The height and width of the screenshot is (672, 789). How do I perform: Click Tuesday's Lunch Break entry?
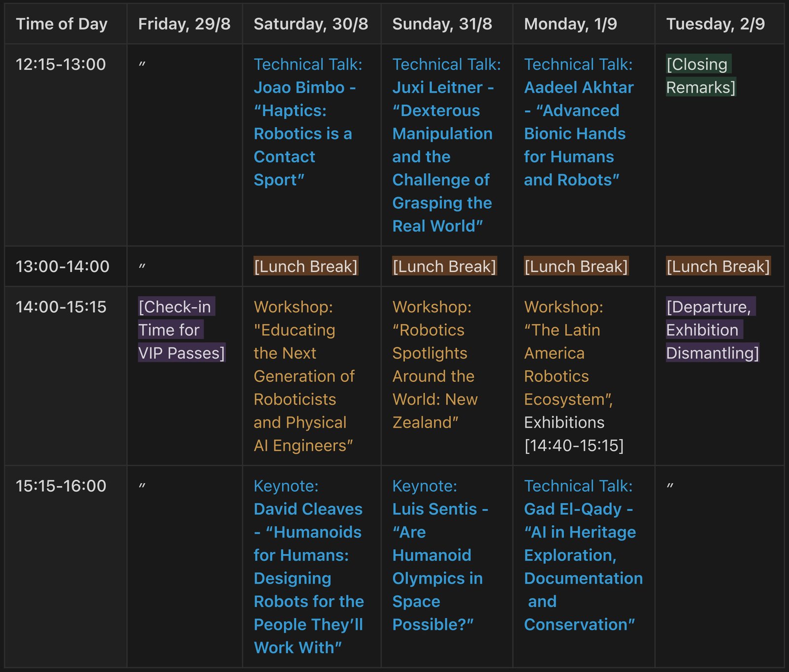pyautogui.click(x=718, y=266)
